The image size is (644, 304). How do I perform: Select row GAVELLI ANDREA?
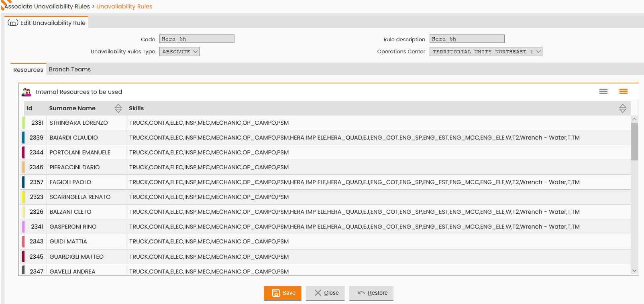coord(326,270)
